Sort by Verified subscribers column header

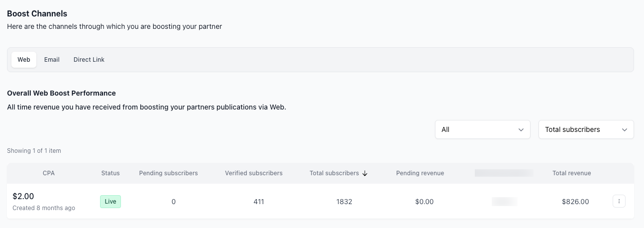point(253,173)
